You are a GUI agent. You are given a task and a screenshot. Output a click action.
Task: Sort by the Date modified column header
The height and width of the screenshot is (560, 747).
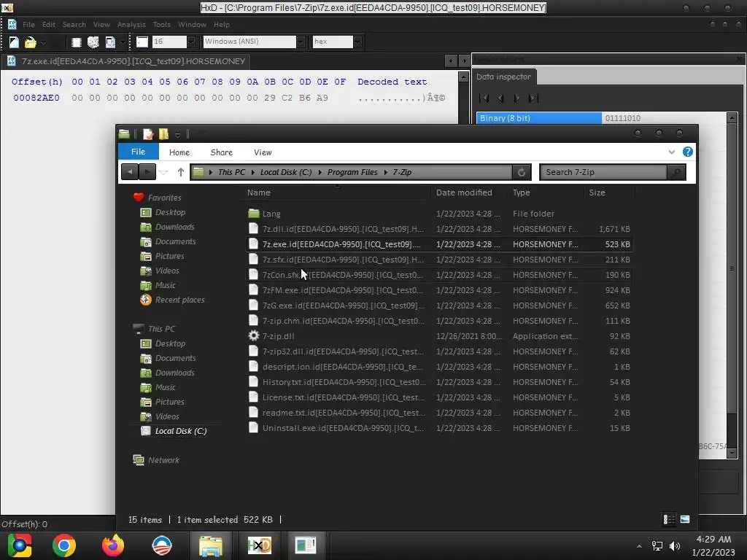464,192
